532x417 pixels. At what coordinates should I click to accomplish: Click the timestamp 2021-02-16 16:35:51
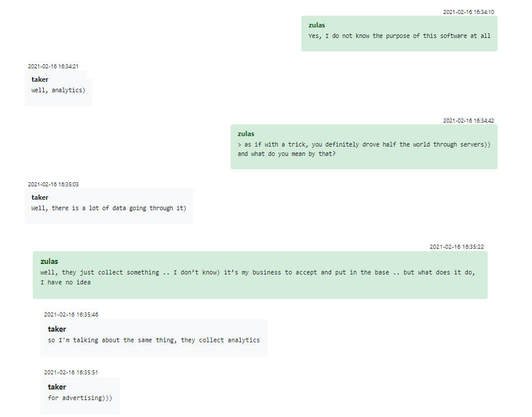coord(71,372)
